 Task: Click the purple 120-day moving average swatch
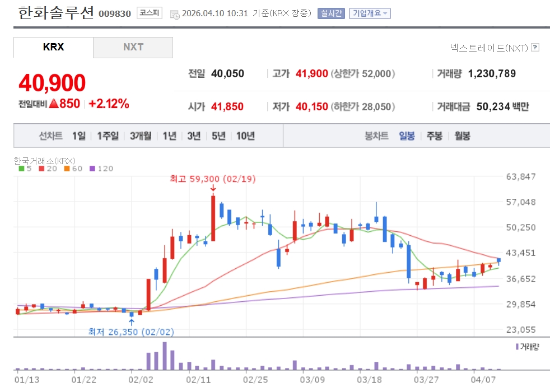click(x=92, y=169)
